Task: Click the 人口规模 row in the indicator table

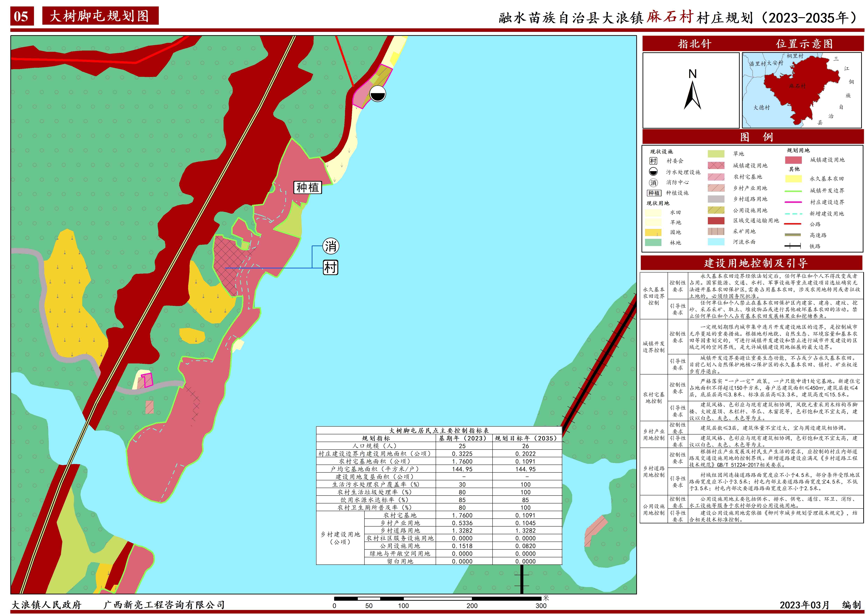Action: [376, 446]
